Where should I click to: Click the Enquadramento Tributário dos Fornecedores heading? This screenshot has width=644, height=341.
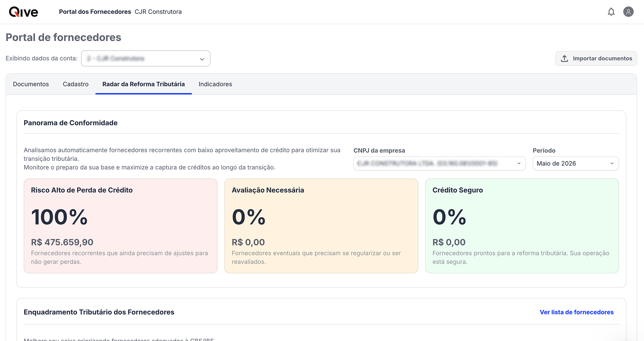(99, 312)
